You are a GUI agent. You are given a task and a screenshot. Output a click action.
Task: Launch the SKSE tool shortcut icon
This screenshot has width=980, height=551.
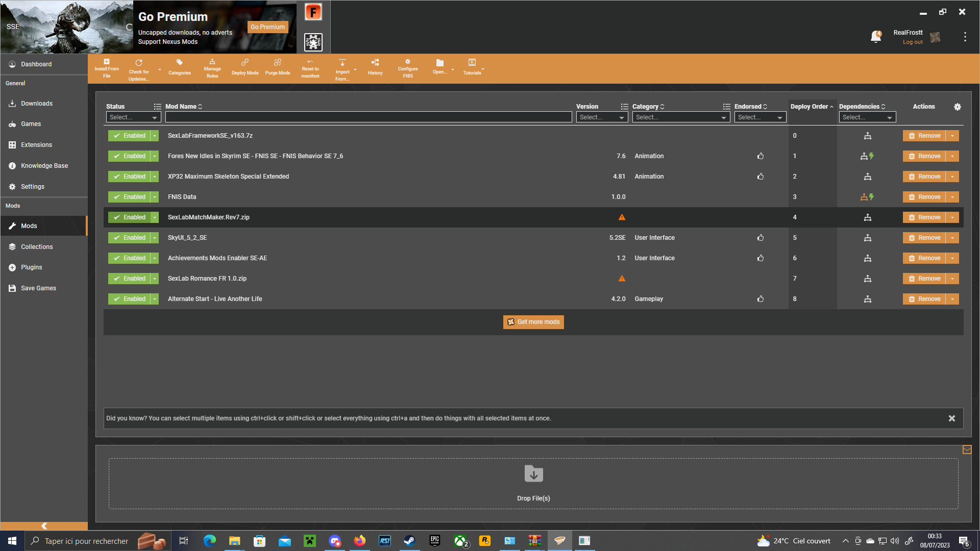click(x=313, y=42)
